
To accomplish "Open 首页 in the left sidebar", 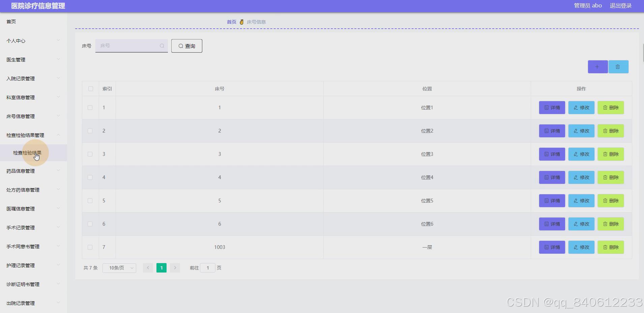I will click(33, 22).
